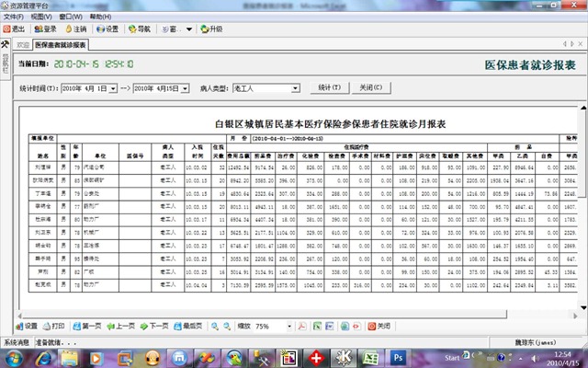Screen dimensions: 588x368
Task: Click Photoshop icon in the taskbar
Action: (400, 356)
